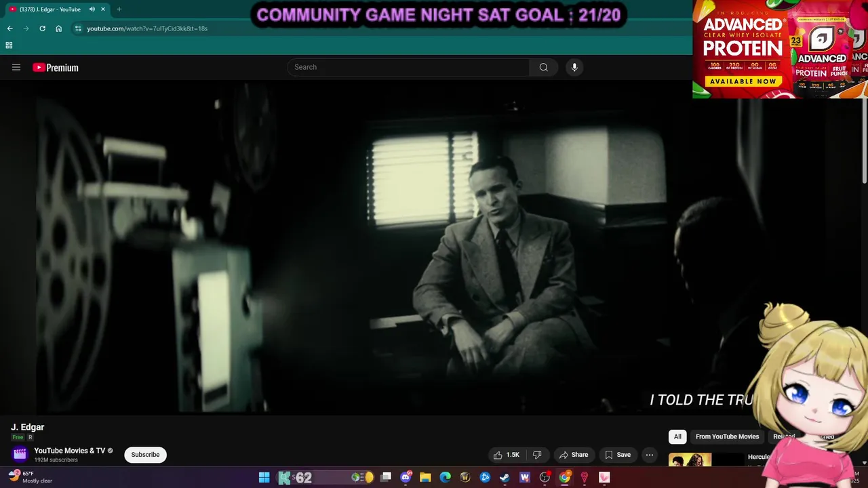The height and width of the screenshot is (488, 868).
Task: Open File Explorer from the taskbar
Action: [x=425, y=478]
